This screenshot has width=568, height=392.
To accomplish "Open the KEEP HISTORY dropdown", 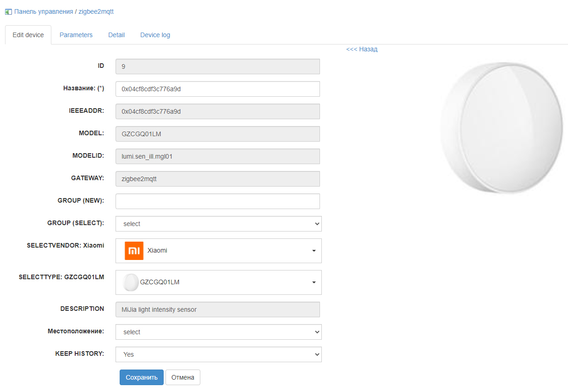I will 218,354.
